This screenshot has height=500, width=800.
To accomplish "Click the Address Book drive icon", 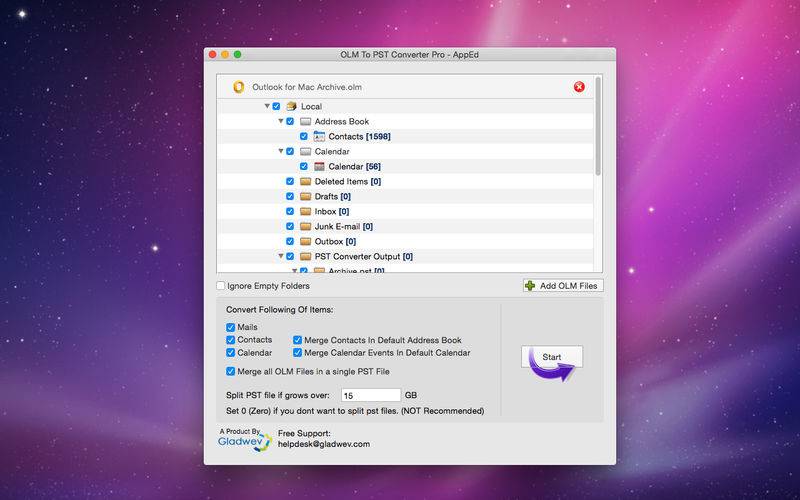I will click(305, 121).
